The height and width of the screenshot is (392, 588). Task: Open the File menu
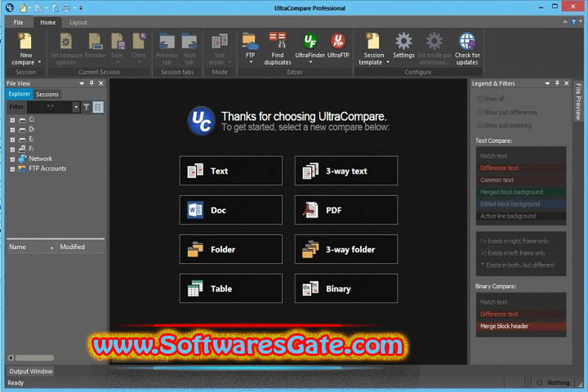coord(18,23)
